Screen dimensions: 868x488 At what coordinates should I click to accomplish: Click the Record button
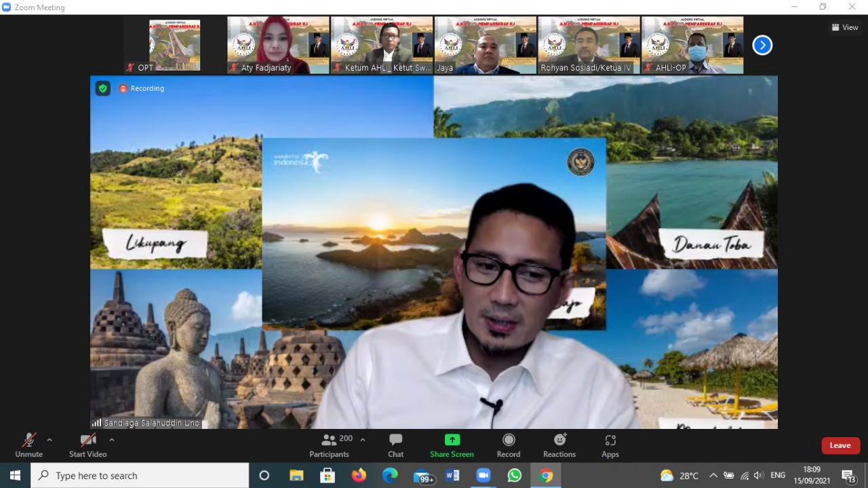pyautogui.click(x=509, y=446)
